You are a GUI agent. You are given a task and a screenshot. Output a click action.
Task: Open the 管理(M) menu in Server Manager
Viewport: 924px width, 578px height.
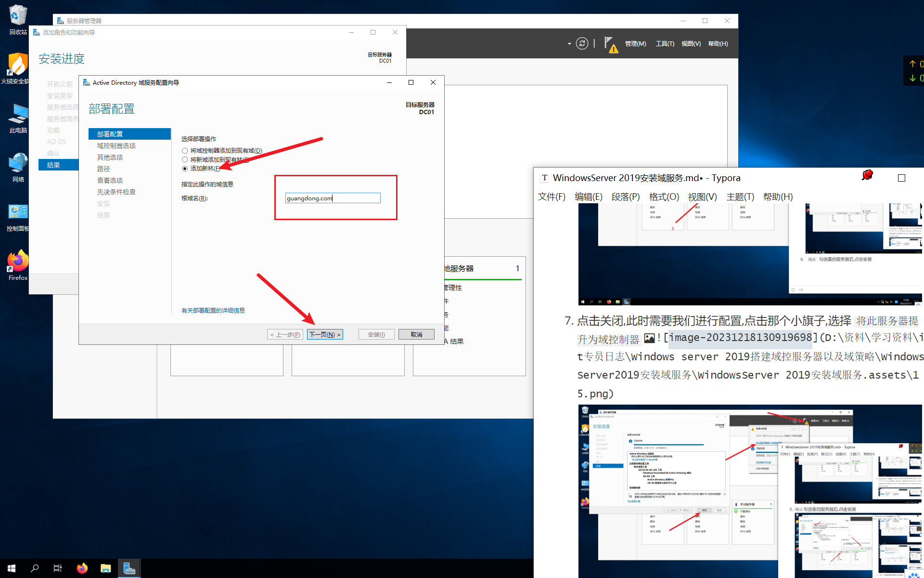coord(635,44)
